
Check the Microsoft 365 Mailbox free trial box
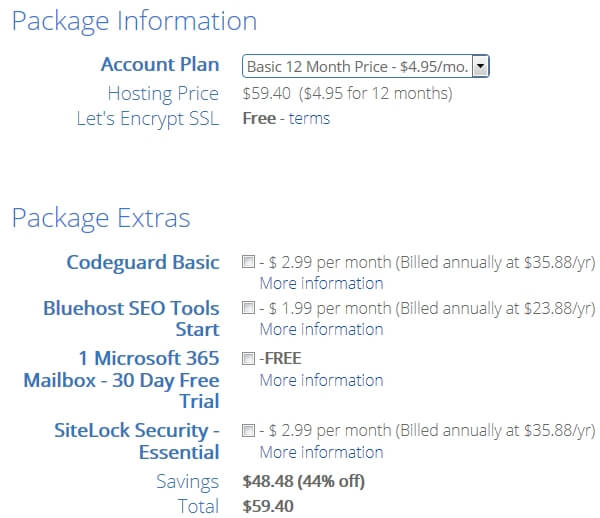(x=248, y=358)
